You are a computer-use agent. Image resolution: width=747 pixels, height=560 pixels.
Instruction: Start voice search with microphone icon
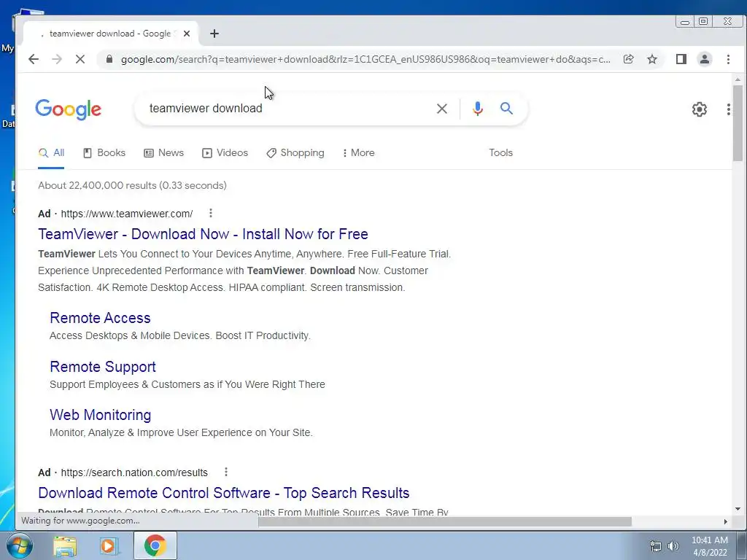coord(477,109)
